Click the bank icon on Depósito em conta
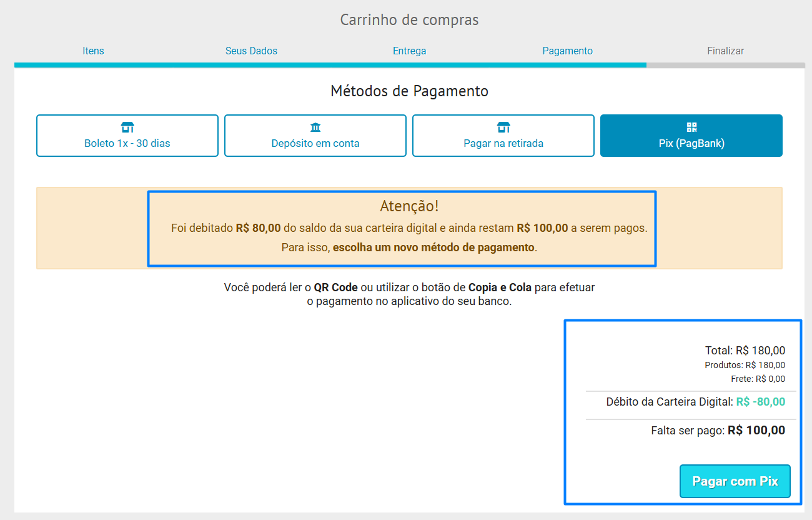This screenshot has height=520, width=812. 315,127
